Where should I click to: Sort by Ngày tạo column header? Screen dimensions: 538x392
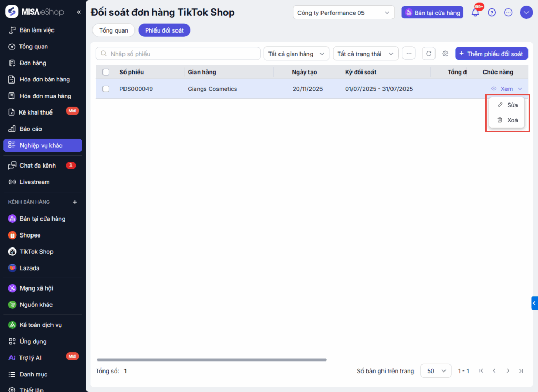point(304,72)
